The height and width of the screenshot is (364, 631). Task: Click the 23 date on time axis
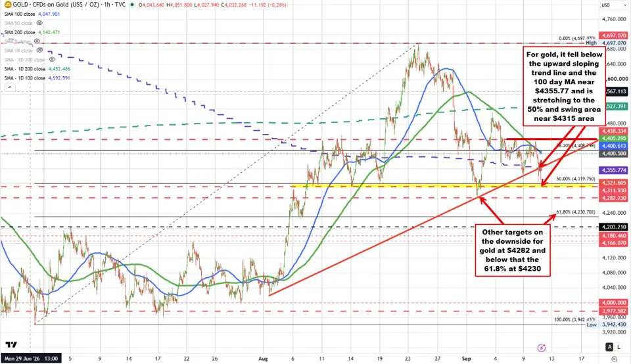coord(408,359)
